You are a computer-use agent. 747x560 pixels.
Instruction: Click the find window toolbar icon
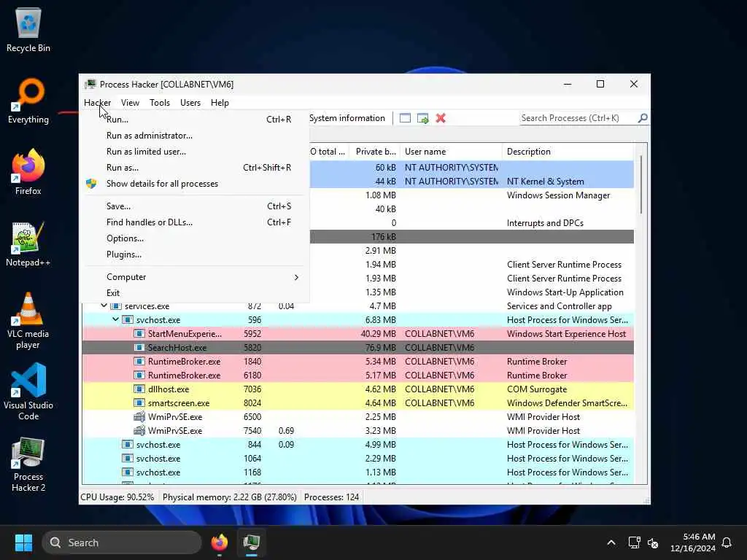click(405, 118)
